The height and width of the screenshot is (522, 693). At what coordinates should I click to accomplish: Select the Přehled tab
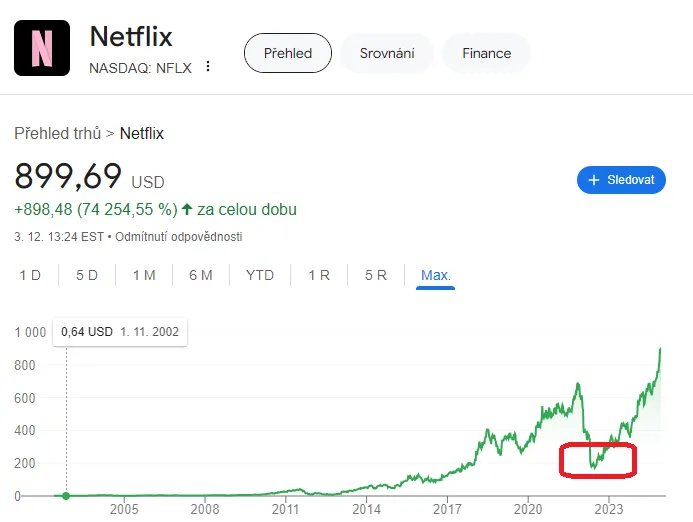tap(288, 53)
